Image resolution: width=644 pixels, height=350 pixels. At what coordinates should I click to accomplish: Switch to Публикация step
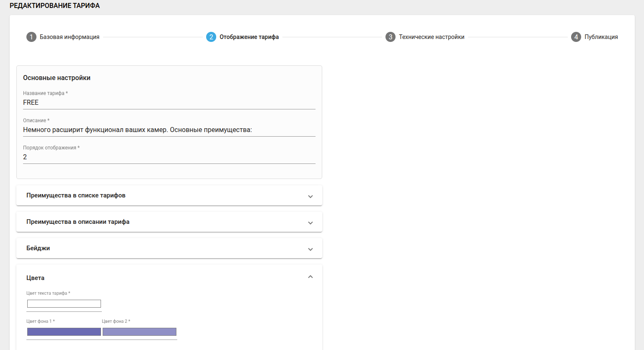pyautogui.click(x=601, y=37)
